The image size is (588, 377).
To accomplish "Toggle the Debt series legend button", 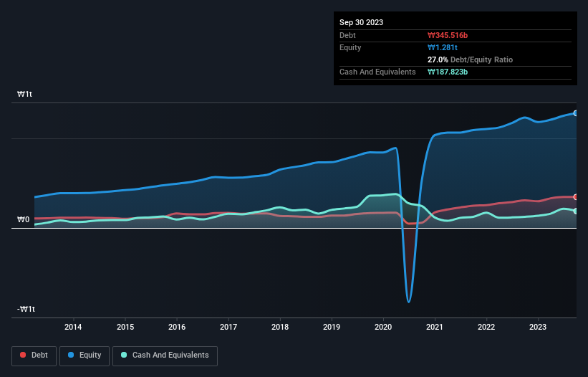I will tap(34, 355).
